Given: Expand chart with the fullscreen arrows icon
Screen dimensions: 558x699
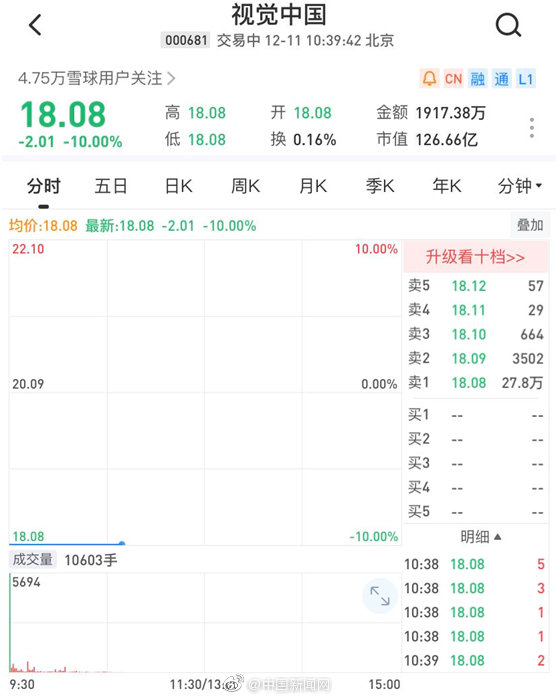Looking at the screenshot, I should click(x=380, y=596).
